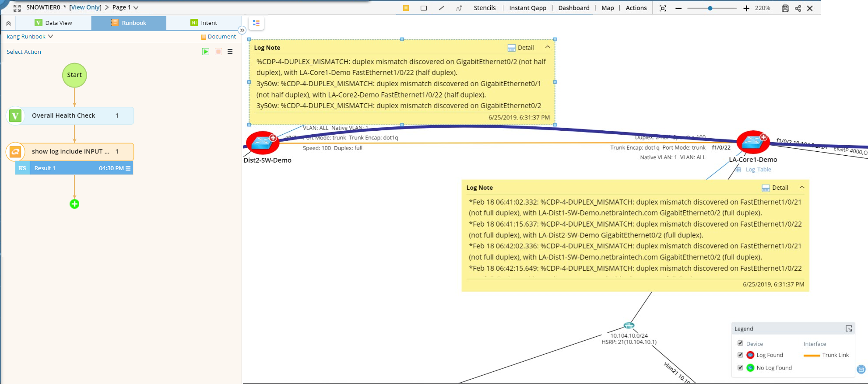
Task: Switch to the Data View tab
Action: [x=53, y=23]
